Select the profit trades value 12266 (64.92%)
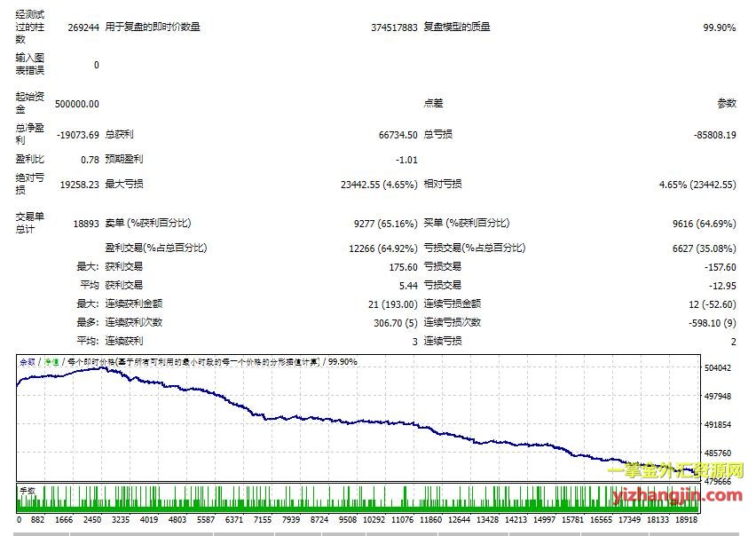 pyautogui.click(x=382, y=248)
